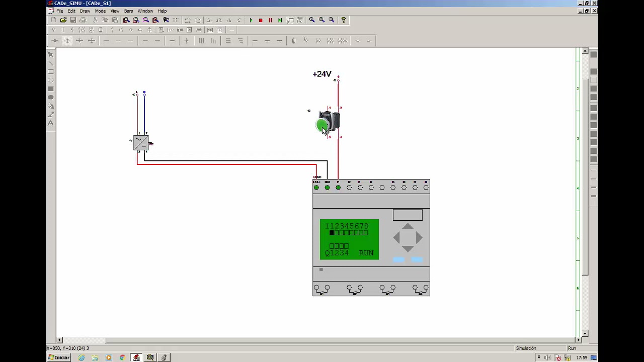Click the New document icon
This screenshot has height=362, width=644.
[53, 20]
